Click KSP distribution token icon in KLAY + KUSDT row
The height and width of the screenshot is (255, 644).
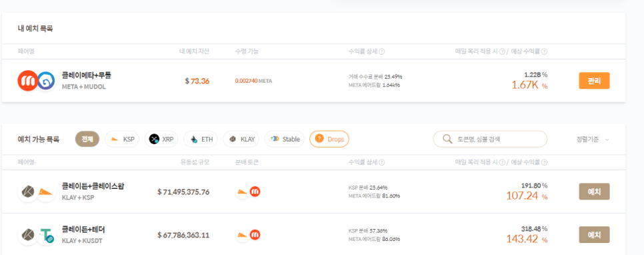pyautogui.click(x=243, y=235)
